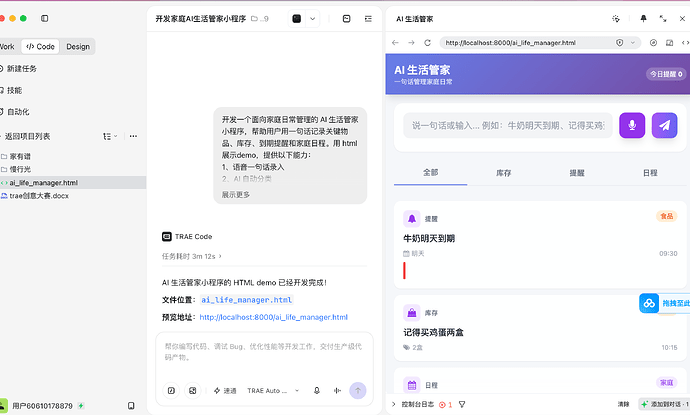Viewport: 690px width, 415px height.
Task: Select the 库存 tab
Action: pos(503,173)
